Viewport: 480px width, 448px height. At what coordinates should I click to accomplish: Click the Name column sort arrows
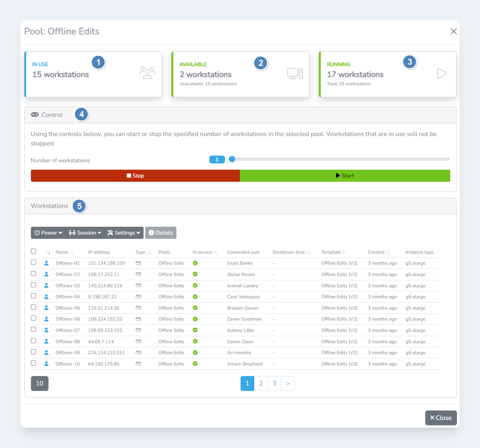(72, 253)
